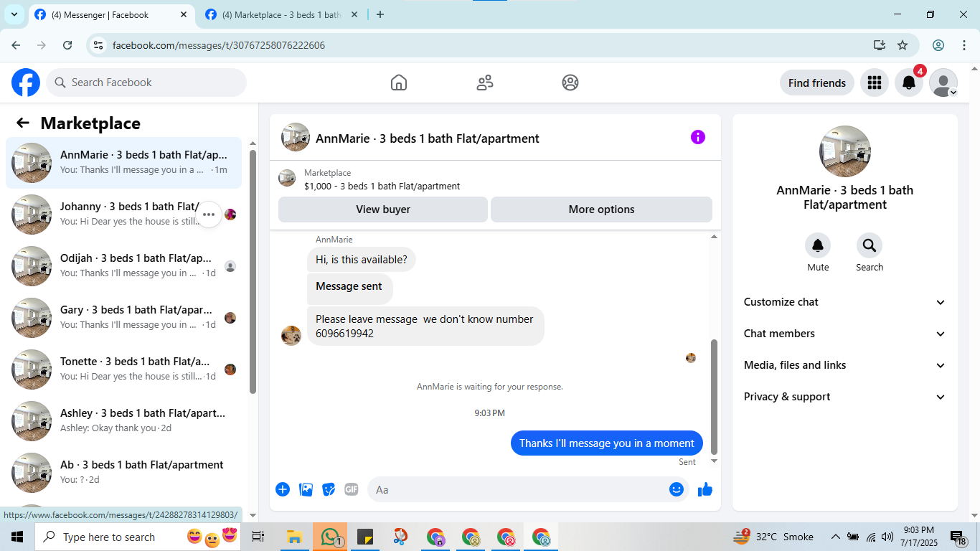Expand Media, files and links section

point(844,365)
